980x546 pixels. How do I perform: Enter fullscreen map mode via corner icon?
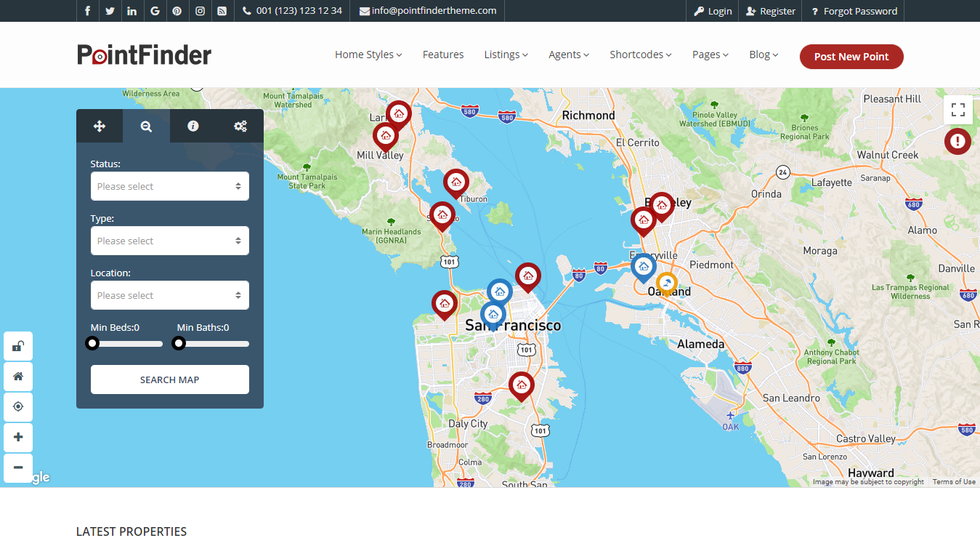pyautogui.click(x=957, y=109)
